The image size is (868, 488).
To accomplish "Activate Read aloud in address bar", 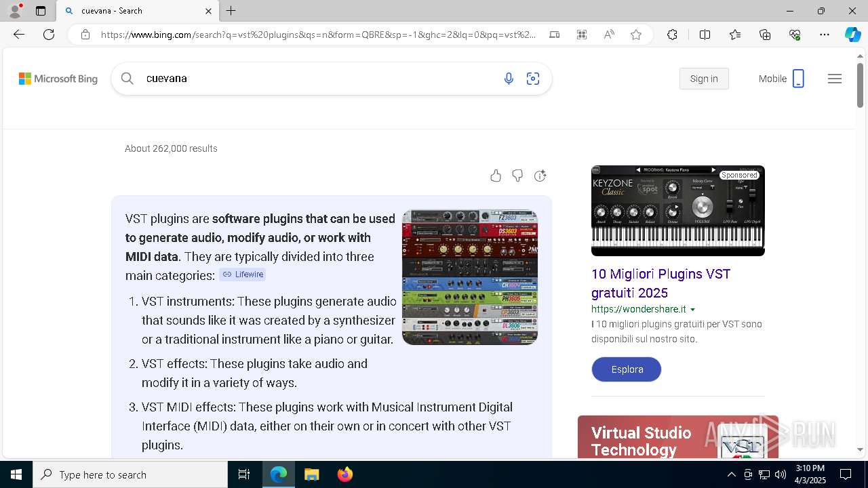I will (x=609, y=35).
